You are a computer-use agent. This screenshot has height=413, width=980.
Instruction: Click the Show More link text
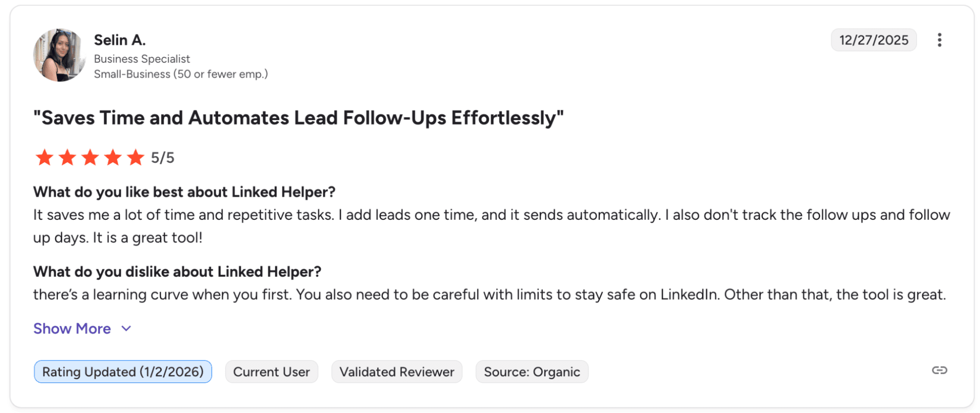pos(72,329)
